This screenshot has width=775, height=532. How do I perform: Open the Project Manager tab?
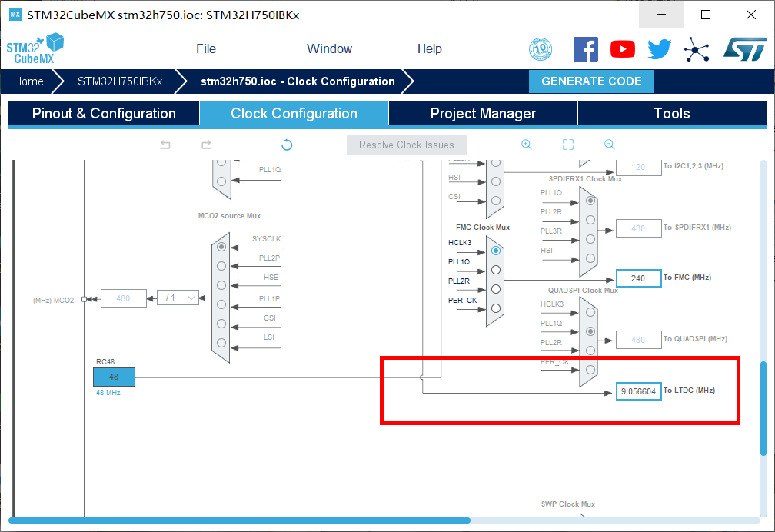click(x=483, y=114)
